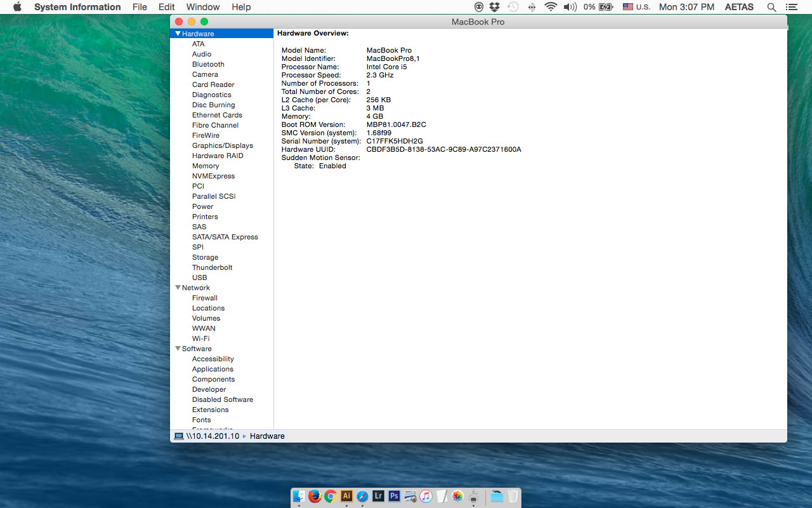This screenshot has height=508, width=812.
Task: Show Graphics/Displays information
Action: 223,145
